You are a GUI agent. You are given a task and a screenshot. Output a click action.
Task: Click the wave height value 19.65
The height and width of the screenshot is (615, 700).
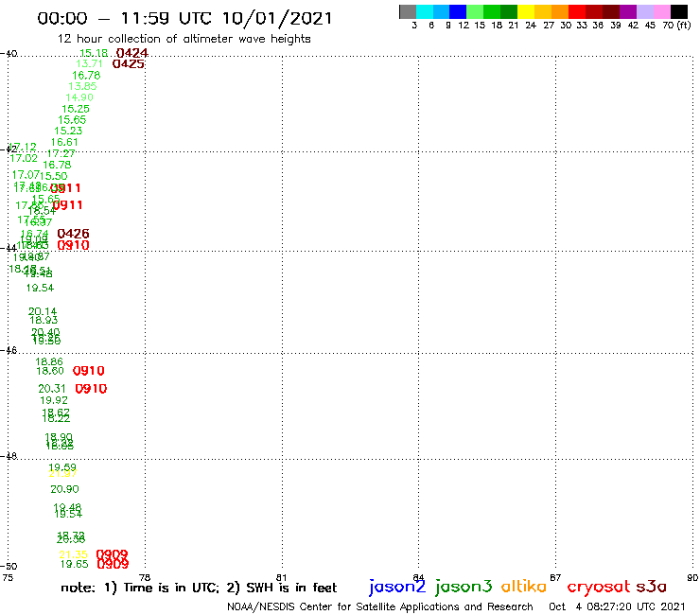[x=74, y=564]
